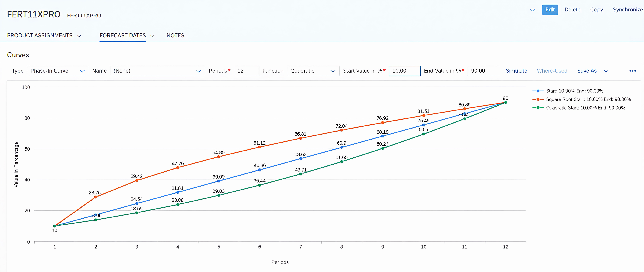The height and width of the screenshot is (272, 644).
Task: Click the Delete button
Action: pos(572,10)
